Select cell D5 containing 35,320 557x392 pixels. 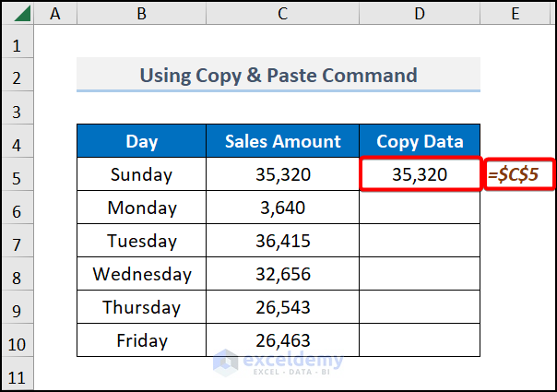click(420, 174)
